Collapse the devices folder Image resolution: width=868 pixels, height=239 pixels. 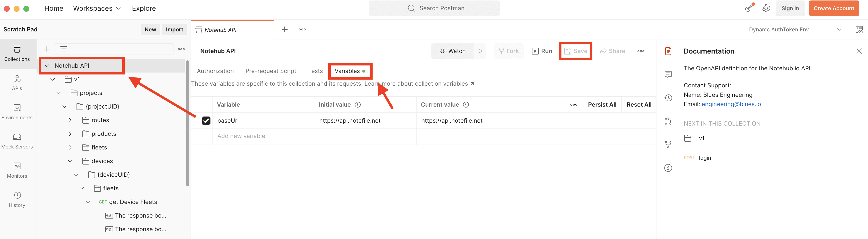[x=70, y=161]
